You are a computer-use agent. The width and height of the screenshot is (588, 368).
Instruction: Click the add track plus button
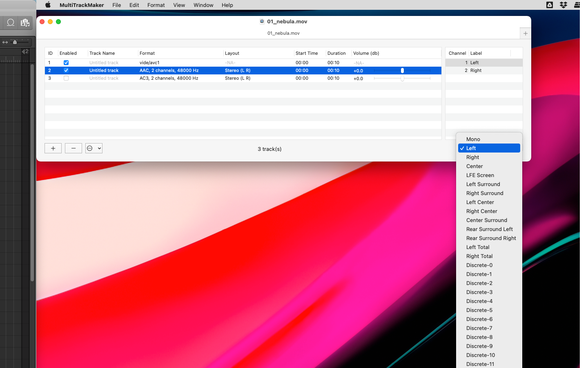coord(53,148)
